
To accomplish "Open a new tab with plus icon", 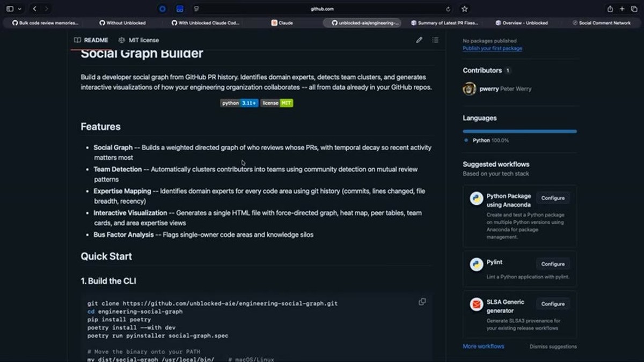I will (x=622, y=9).
